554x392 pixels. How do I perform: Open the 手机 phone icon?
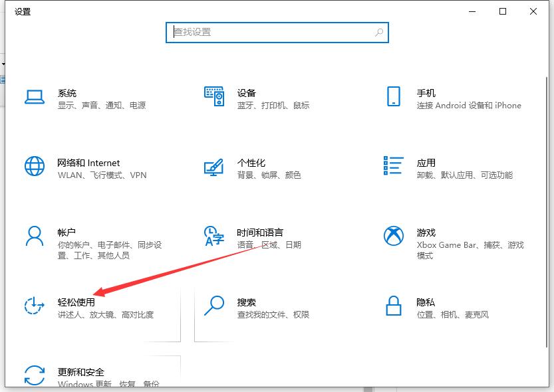[x=394, y=96]
